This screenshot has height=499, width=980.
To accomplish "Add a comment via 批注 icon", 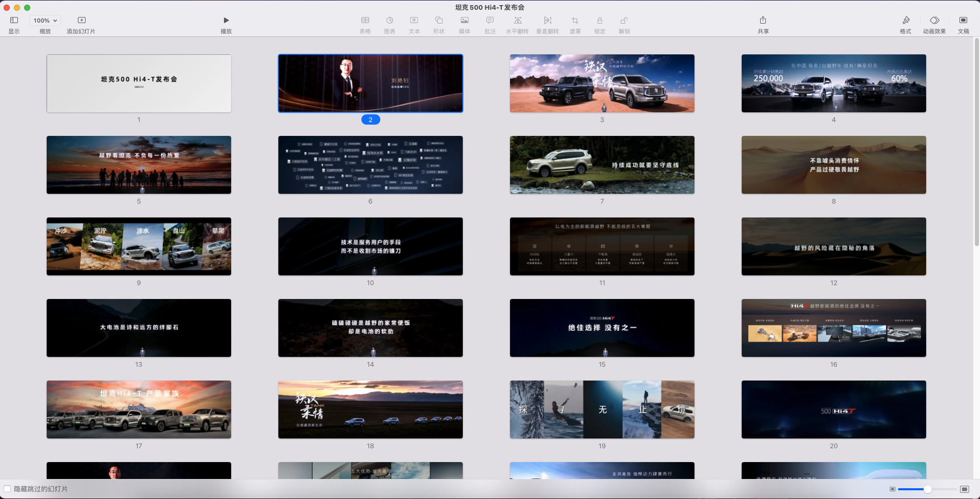I will pos(490,21).
